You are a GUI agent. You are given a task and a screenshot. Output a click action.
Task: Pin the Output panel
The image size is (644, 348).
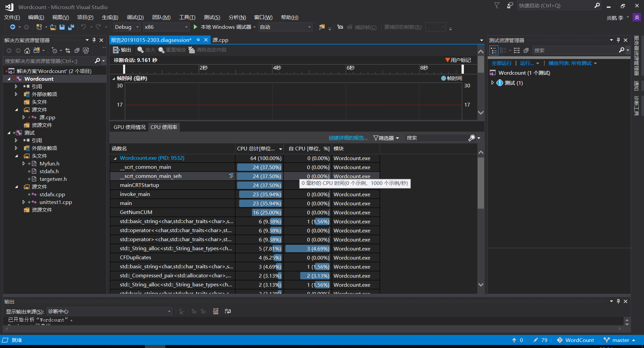[x=618, y=301]
